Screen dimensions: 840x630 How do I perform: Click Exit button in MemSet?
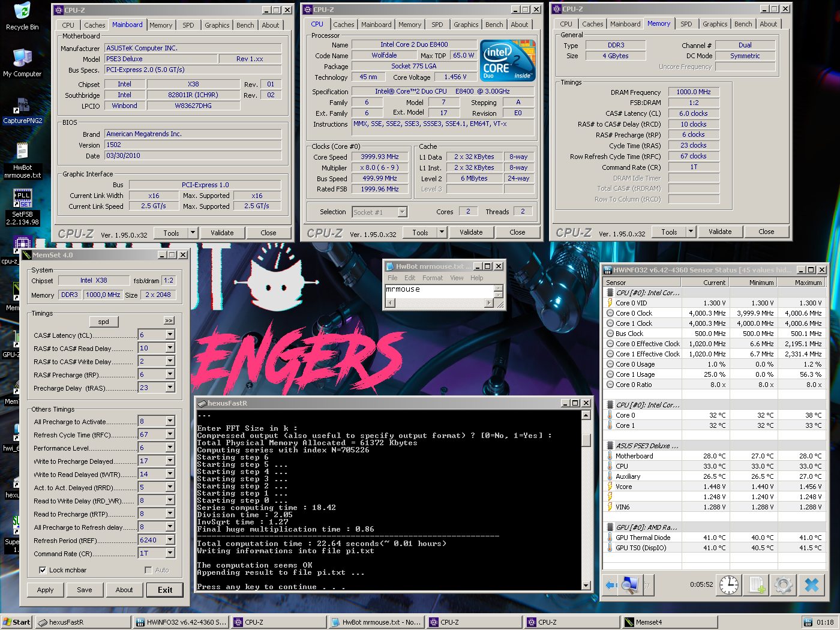point(165,590)
